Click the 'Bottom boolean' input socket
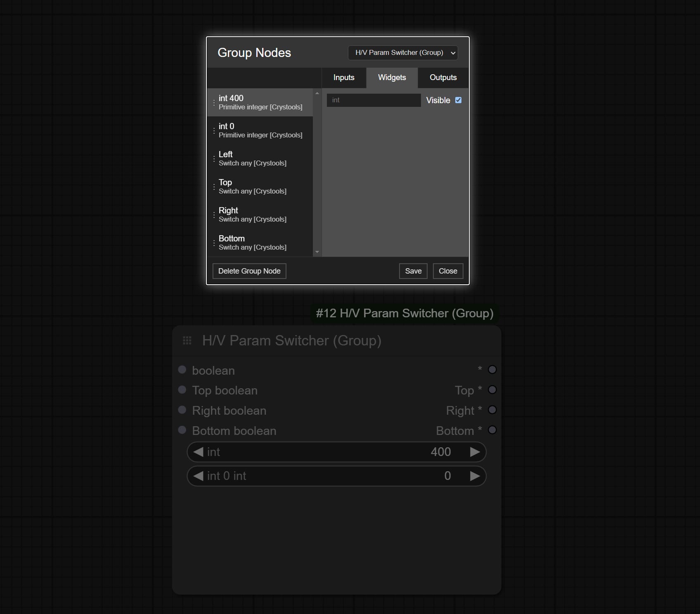This screenshot has width=700, height=614. 182,430
